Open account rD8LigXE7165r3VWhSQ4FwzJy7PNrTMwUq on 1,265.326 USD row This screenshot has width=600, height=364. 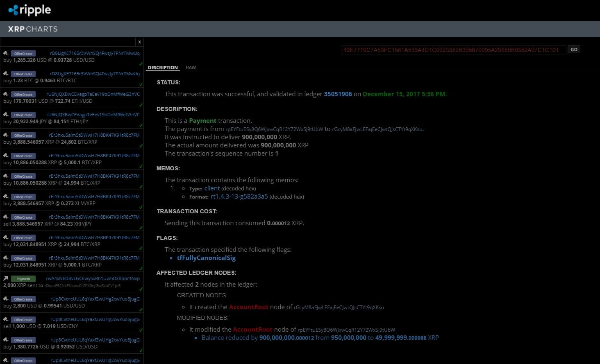[x=95, y=53]
